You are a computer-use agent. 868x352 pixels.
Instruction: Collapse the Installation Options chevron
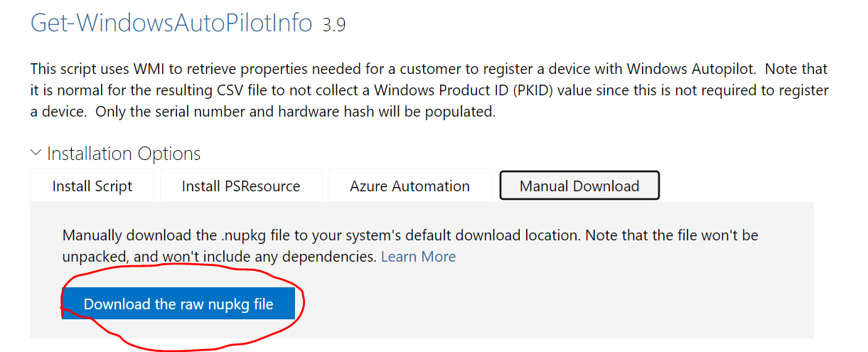click(36, 153)
